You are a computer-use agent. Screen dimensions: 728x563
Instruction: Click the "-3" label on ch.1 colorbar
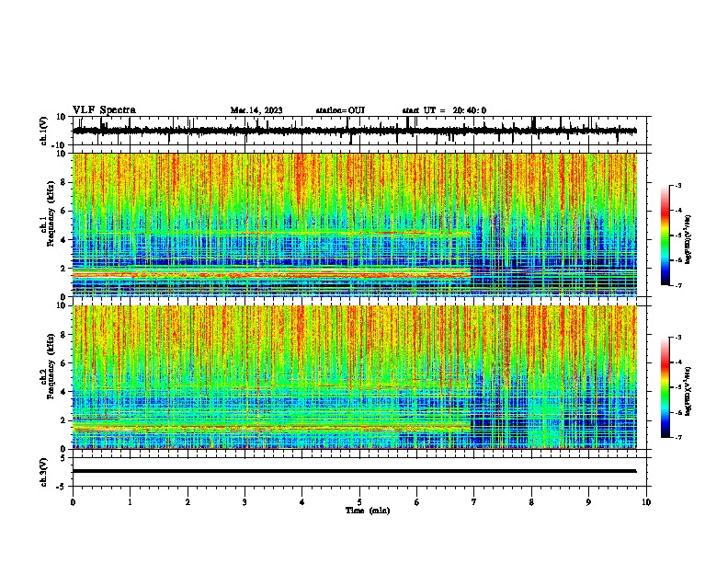[677, 186]
